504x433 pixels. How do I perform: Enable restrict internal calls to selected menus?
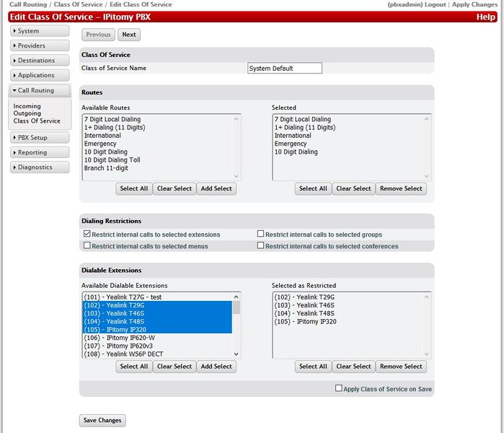[87, 246]
